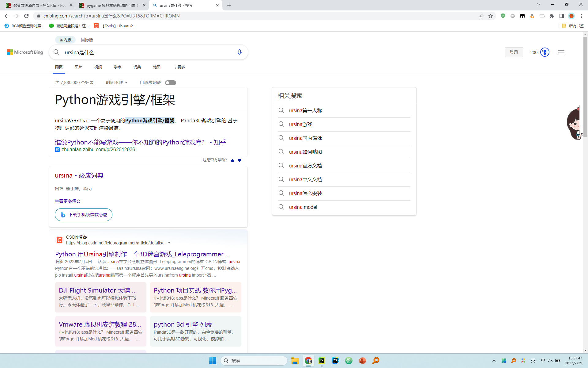The width and height of the screenshot is (588, 368).
Task: Click 查看更多释义 link
Action: click(68, 201)
